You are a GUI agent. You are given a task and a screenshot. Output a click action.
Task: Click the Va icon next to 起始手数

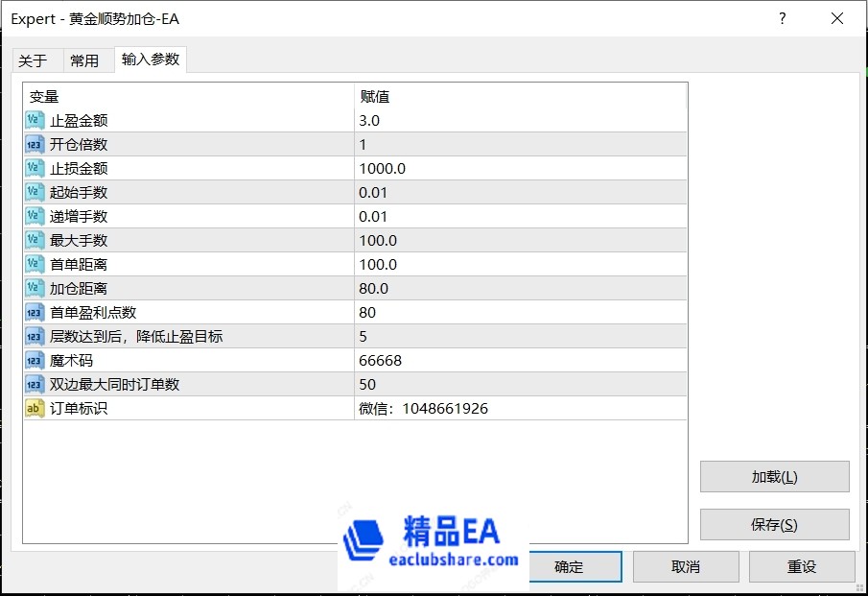31,192
